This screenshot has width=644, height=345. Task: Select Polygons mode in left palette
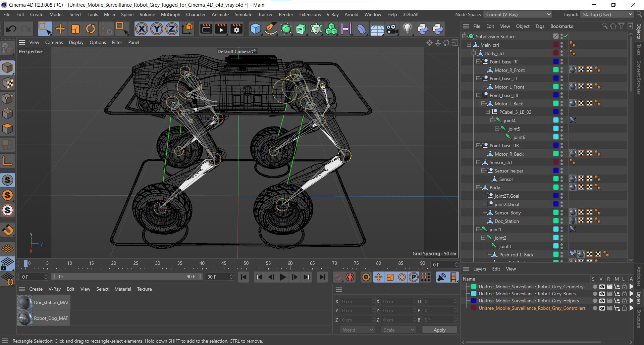click(8, 129)
